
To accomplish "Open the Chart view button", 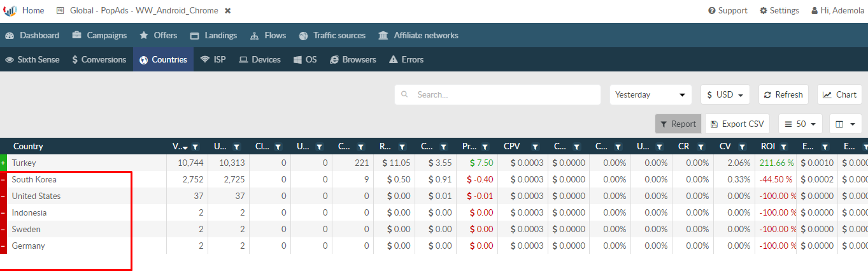I will click(x=839, y=94).
